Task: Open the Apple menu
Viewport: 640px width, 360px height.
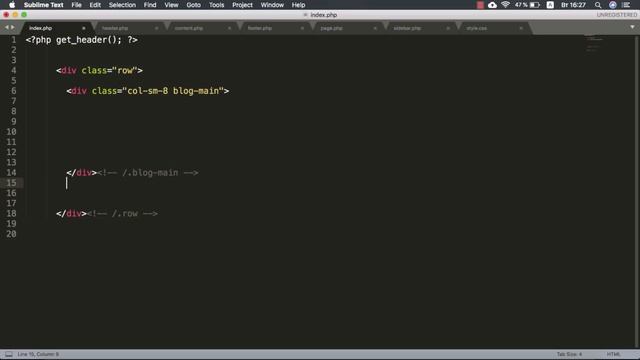Action: coord(12,5)
